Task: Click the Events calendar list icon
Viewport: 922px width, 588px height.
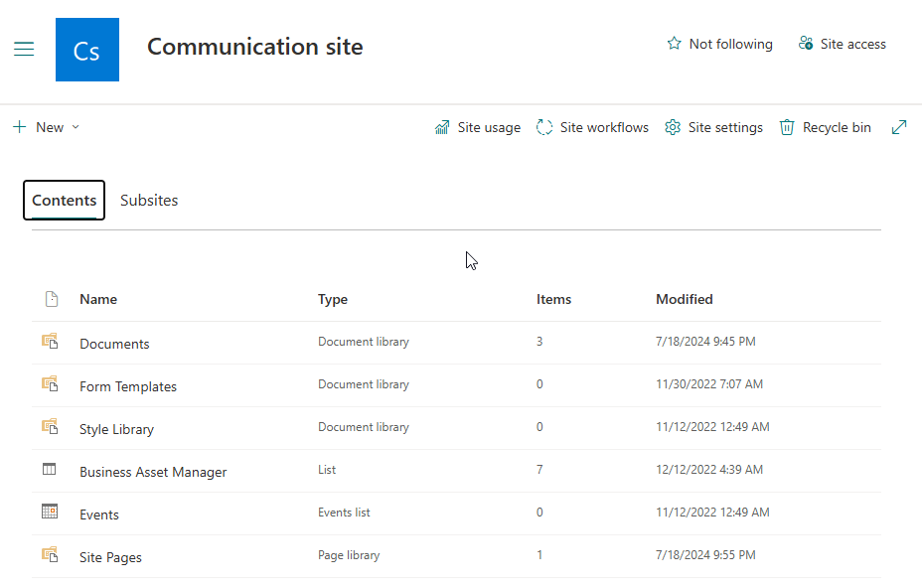Action: tap(50, 511)
